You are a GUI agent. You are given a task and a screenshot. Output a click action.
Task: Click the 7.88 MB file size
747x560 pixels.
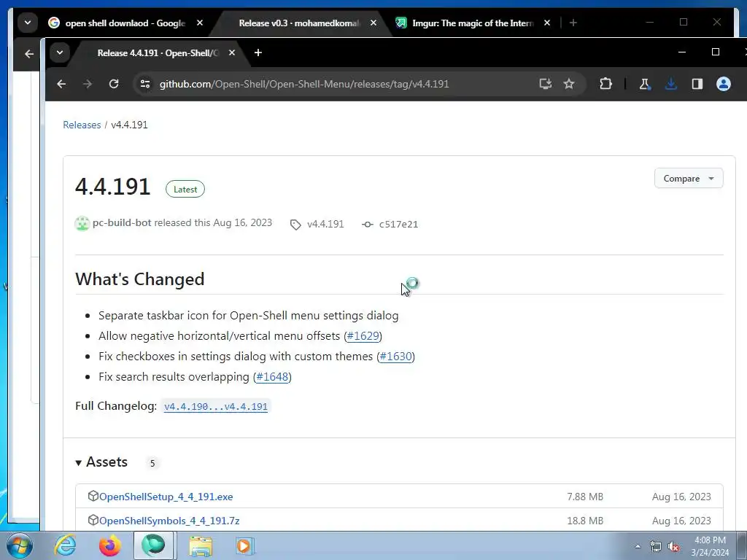pyautogui.click(x=585, y=497)
